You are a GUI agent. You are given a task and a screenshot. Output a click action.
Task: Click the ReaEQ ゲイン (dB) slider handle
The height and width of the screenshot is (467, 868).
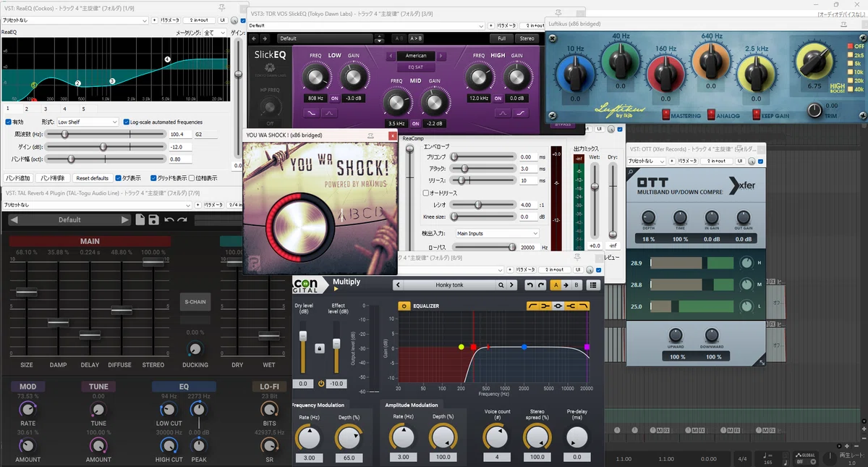click(x=103, y=146)
